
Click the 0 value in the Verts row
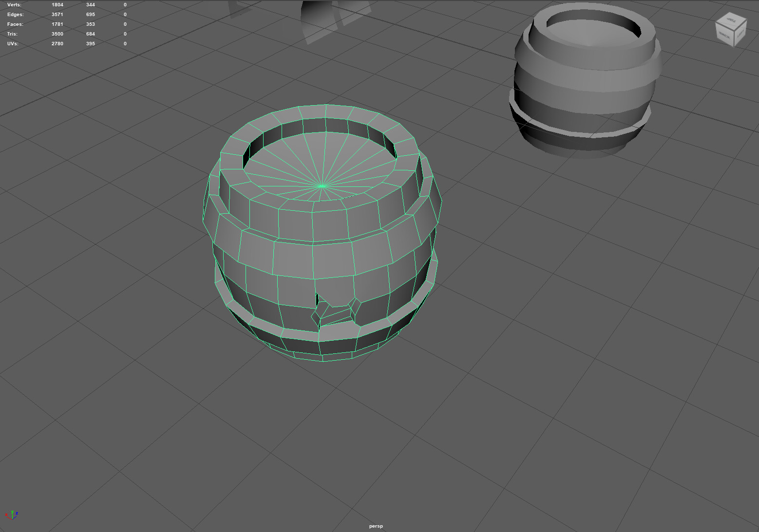click(x=125, y=5)
